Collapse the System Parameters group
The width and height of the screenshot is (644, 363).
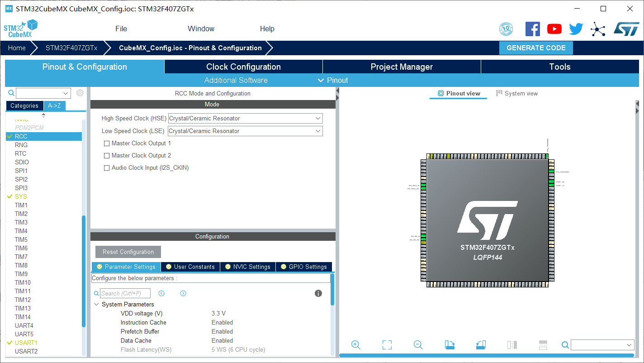(x=96, y=304)
